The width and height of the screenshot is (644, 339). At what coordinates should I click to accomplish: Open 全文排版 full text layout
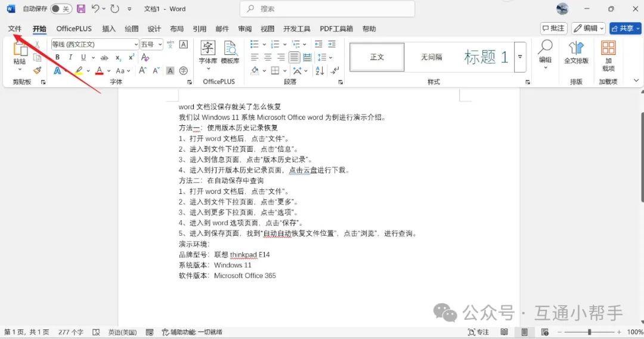pyautogui.click(x=576, y=53)
